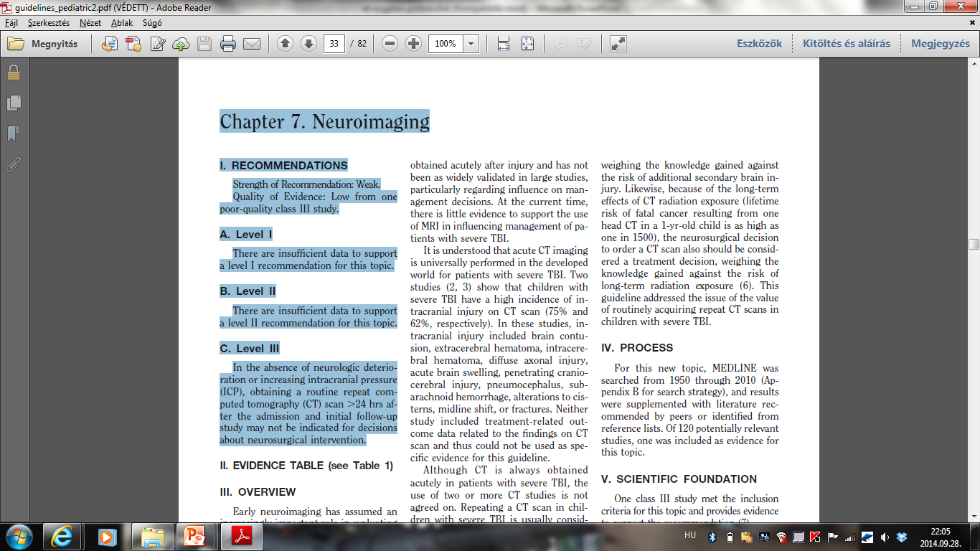Click the volume speaker tray icon
980x551 pixels.
pyautogui.click(x=885, y=537)
